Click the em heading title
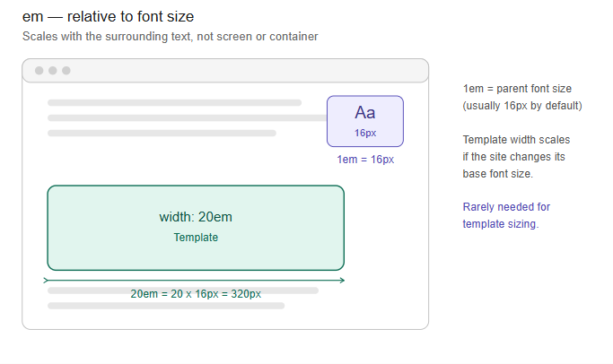Viewport: 613px width, 364px height. 109,16
